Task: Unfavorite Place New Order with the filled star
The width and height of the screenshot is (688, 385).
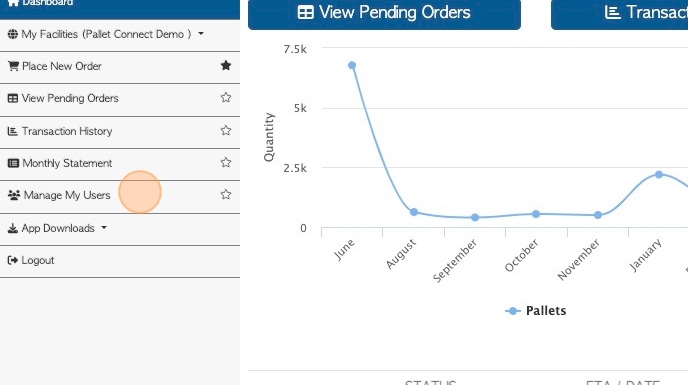Action: (x=226, y=65)
